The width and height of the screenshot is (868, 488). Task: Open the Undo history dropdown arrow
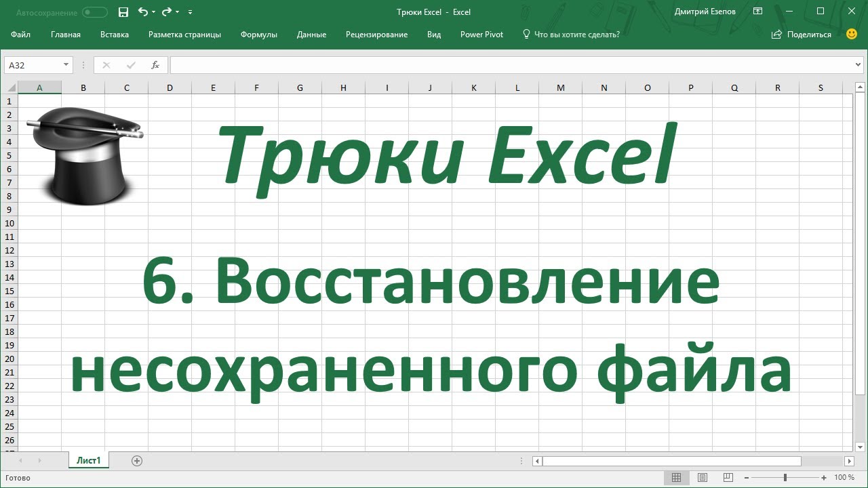tap(153, 12)
